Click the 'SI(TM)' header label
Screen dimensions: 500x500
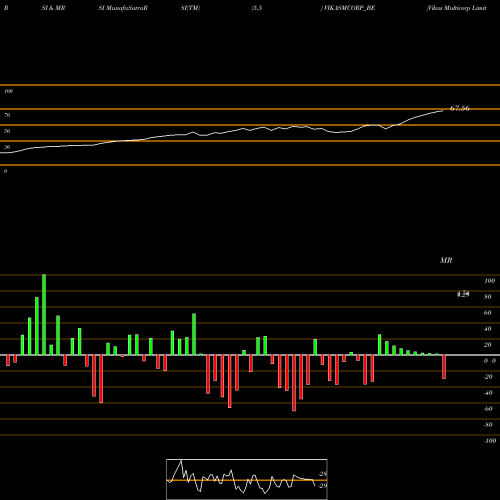(x=190, y=8)
